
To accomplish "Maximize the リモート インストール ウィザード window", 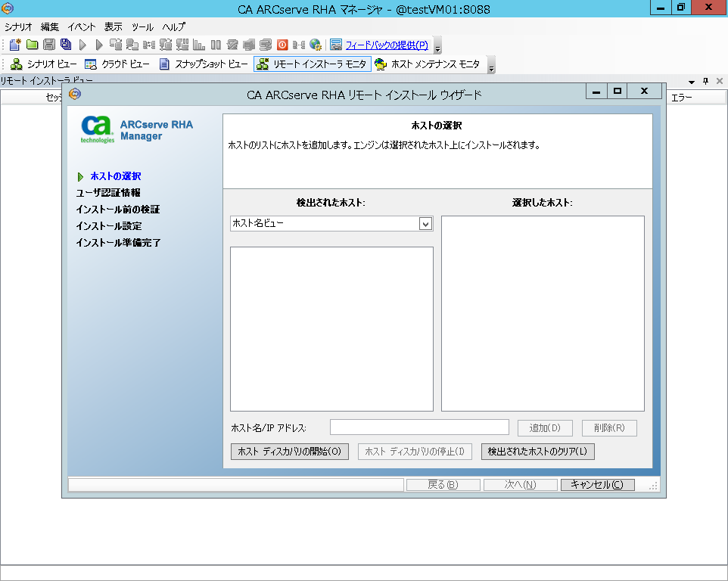I will [618, 91].
